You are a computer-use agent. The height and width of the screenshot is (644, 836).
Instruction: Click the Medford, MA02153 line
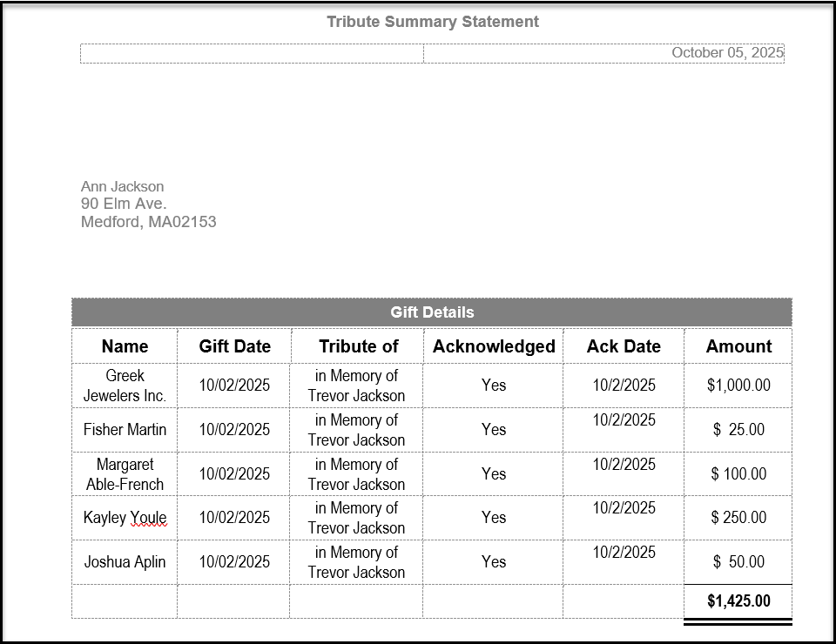point(148,222)
